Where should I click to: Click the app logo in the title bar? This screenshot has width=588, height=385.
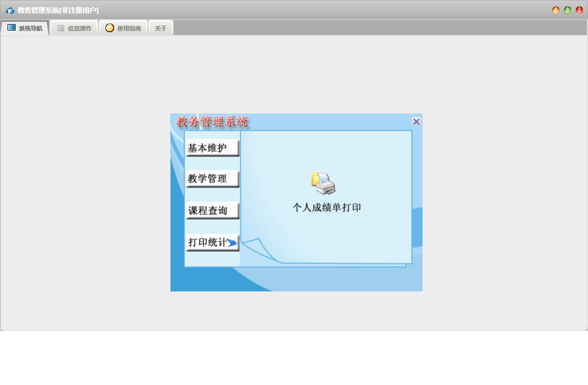[10, 11]
